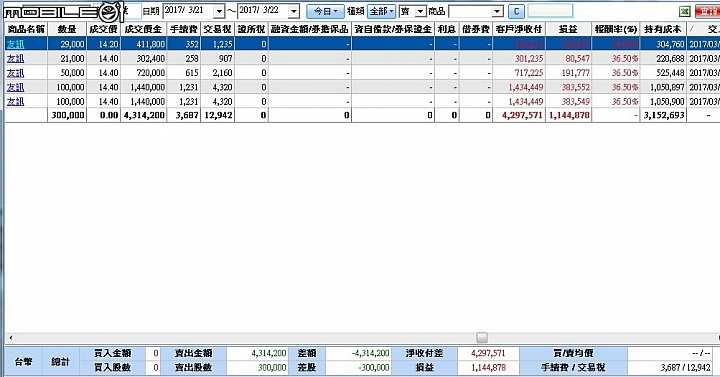Open the 賣 buy/sell dropdown
The image size is (720, 377).
click(421, 11)
